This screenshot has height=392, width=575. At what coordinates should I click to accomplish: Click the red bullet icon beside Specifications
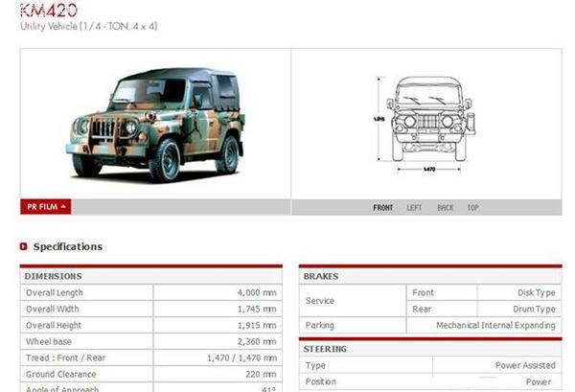[x=24, y=247]
